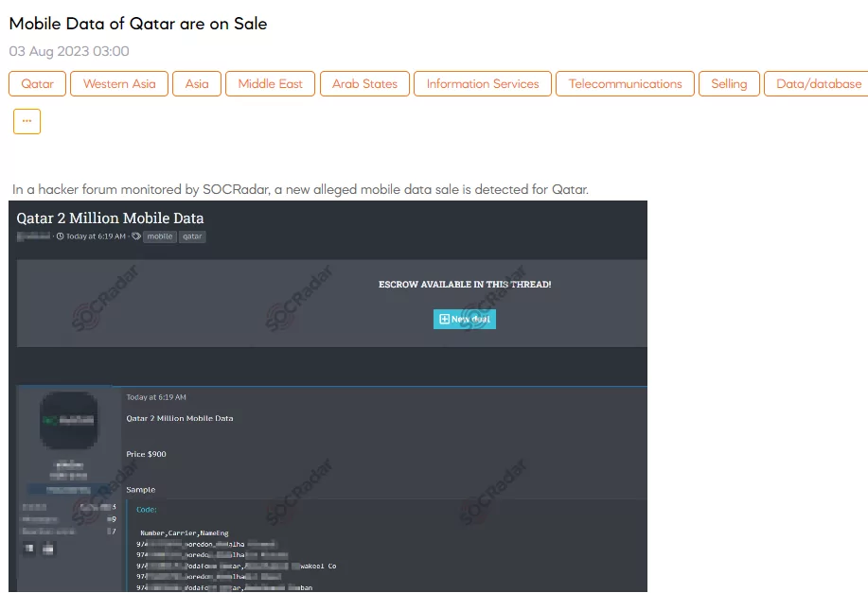The height and width of the screenshot is (593, 868).
Task: Click the article title Mobile Data of Qatar
Action: [138, 24]
